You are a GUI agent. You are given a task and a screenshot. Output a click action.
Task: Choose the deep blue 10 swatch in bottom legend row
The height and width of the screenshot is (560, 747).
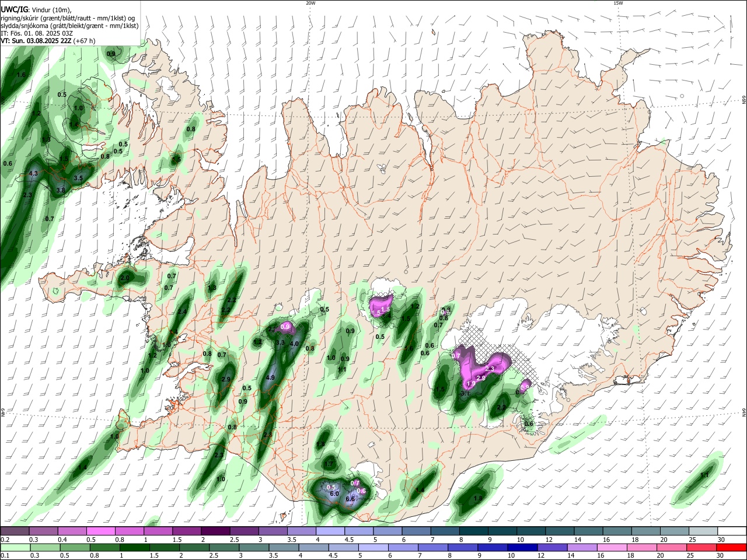click(522, 548)
